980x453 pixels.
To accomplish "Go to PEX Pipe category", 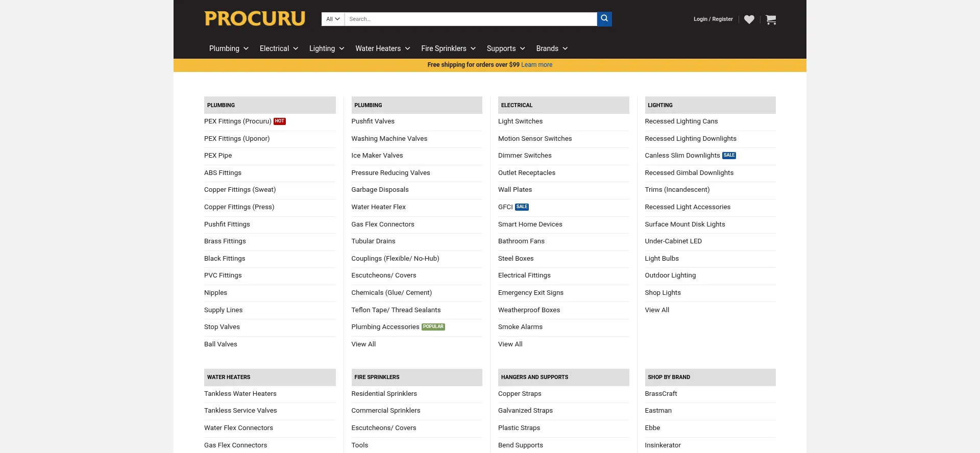I will tap(218, 156).
